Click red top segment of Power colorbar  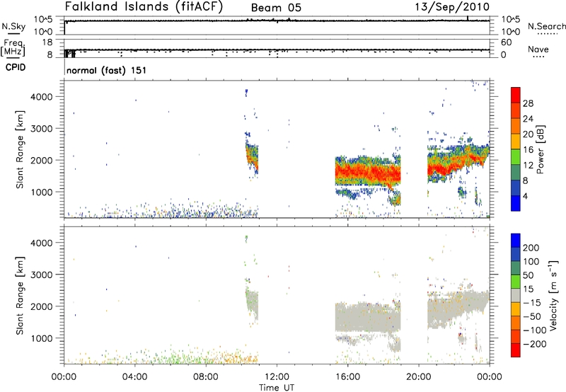516,95
